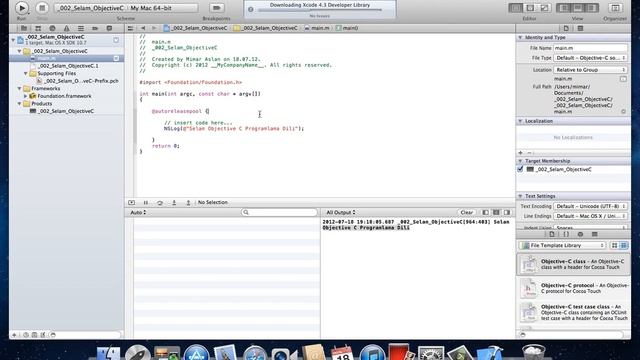
Task: Collapse the Identity and Type section
Action: [x=520, y=38]
